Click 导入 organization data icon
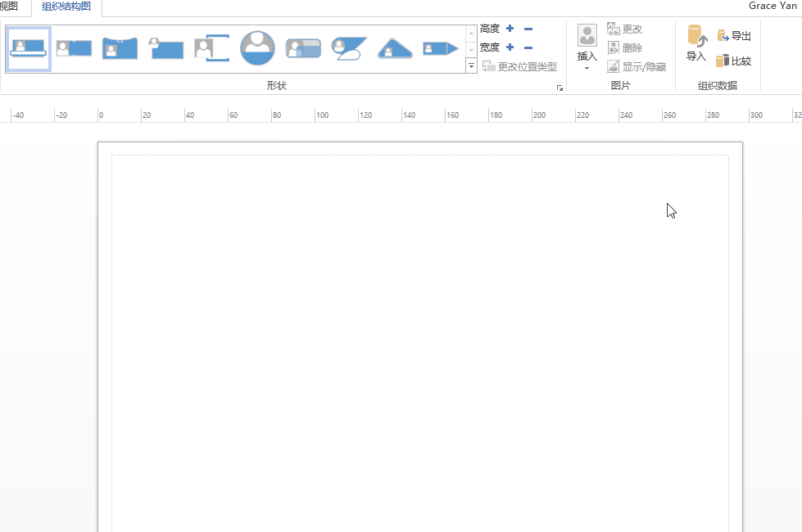Image resolution: width=802 pixels, height=532 pixels. [x=696, y=43]
